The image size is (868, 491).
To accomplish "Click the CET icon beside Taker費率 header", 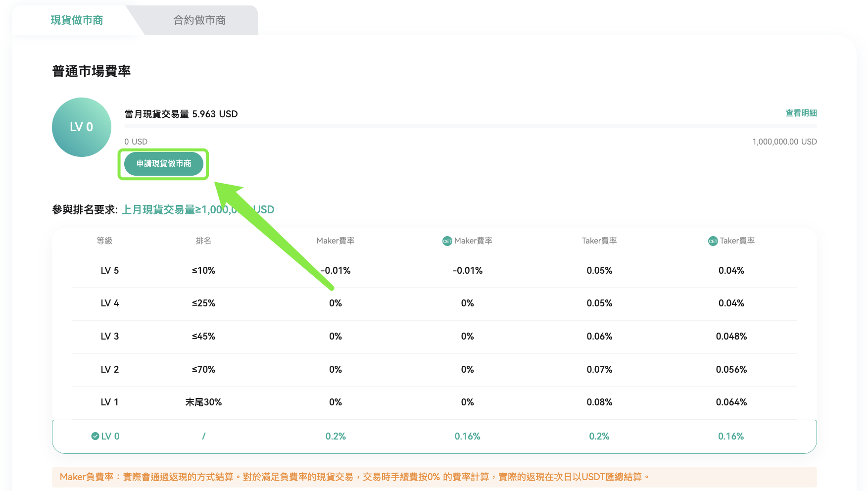I will pyautogui.click(x=713, y=241).
